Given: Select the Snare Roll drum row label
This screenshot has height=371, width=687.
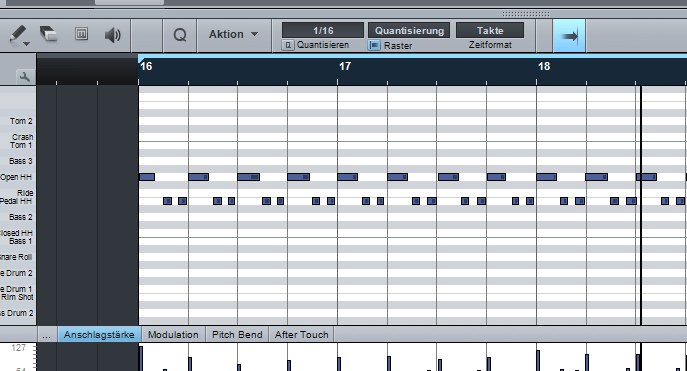Looking at the screenshot, I should pyautogui.click(x=16, y=257).
